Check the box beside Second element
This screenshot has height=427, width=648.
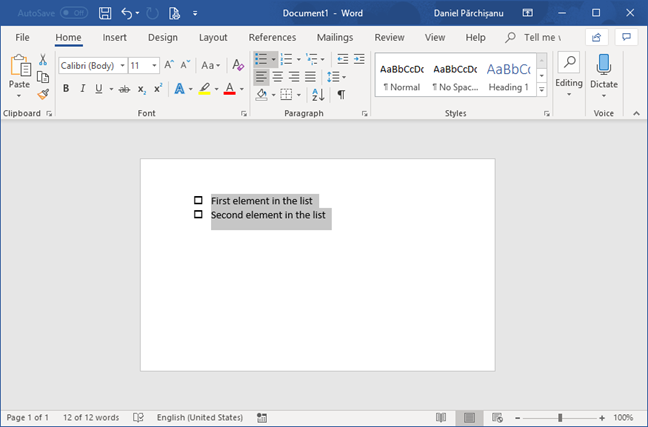(198, 215)
